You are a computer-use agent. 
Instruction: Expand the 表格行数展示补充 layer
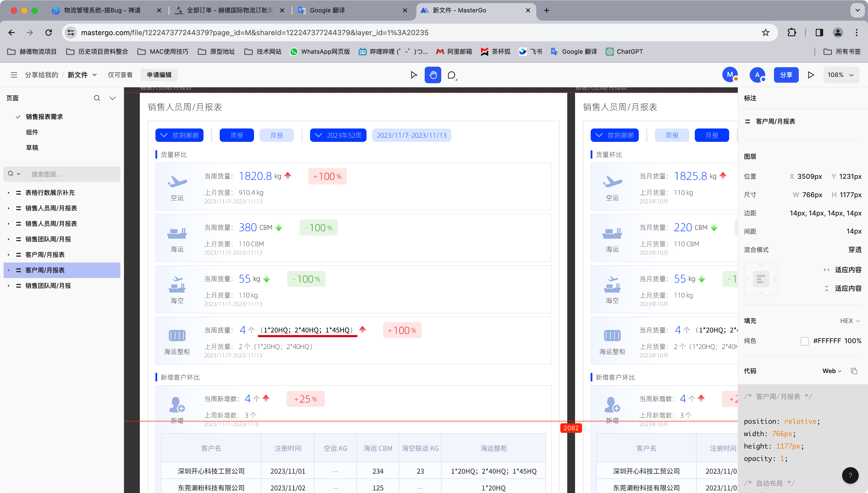[9, 193]
